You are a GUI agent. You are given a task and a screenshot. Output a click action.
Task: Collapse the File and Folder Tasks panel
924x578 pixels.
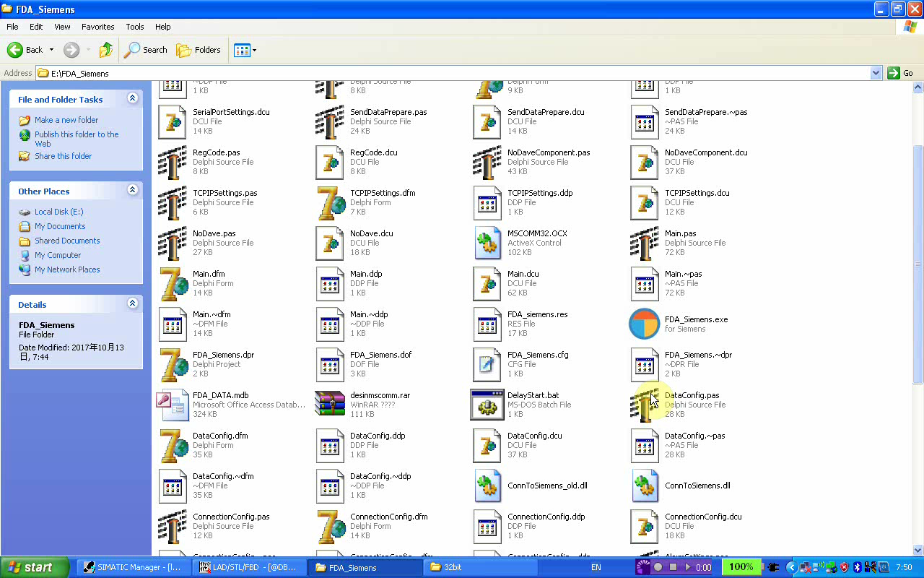[132, 98]
